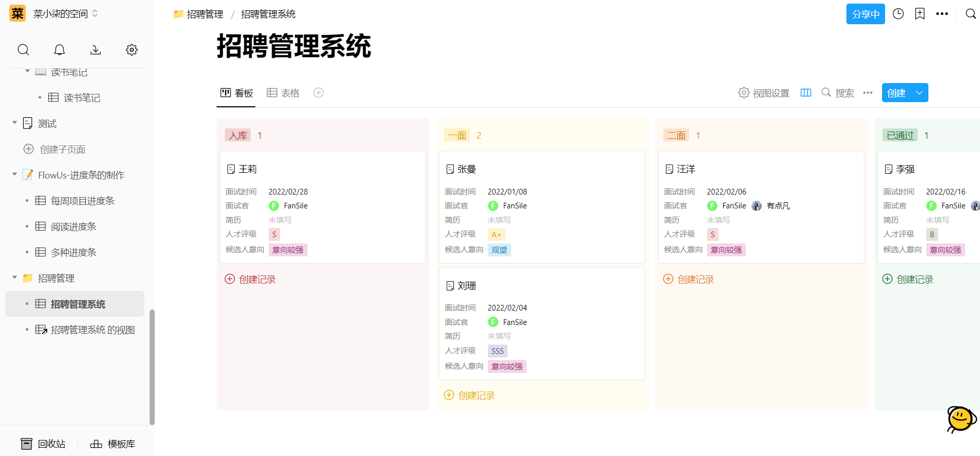The height and width of the screenshot is (456, 980).
Task: Open 刘珊 candidate card
Action: point(542,323)
